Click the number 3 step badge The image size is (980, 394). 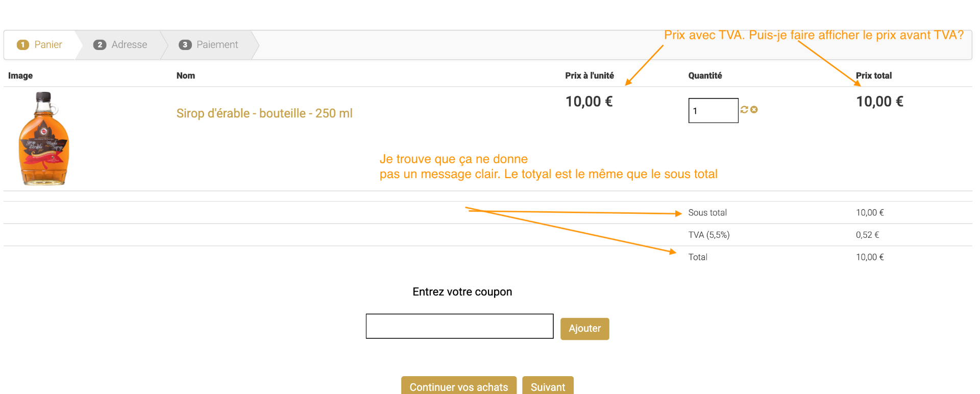click(185, 45)
